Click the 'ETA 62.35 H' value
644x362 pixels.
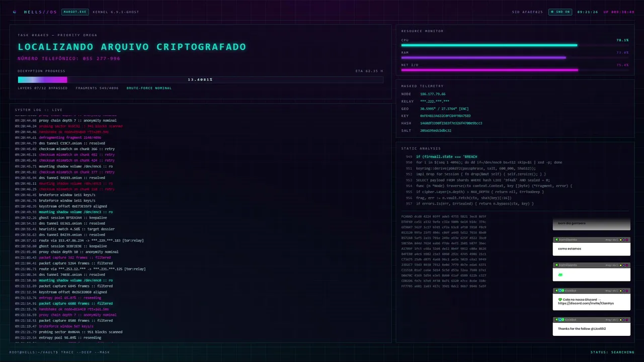369,71
